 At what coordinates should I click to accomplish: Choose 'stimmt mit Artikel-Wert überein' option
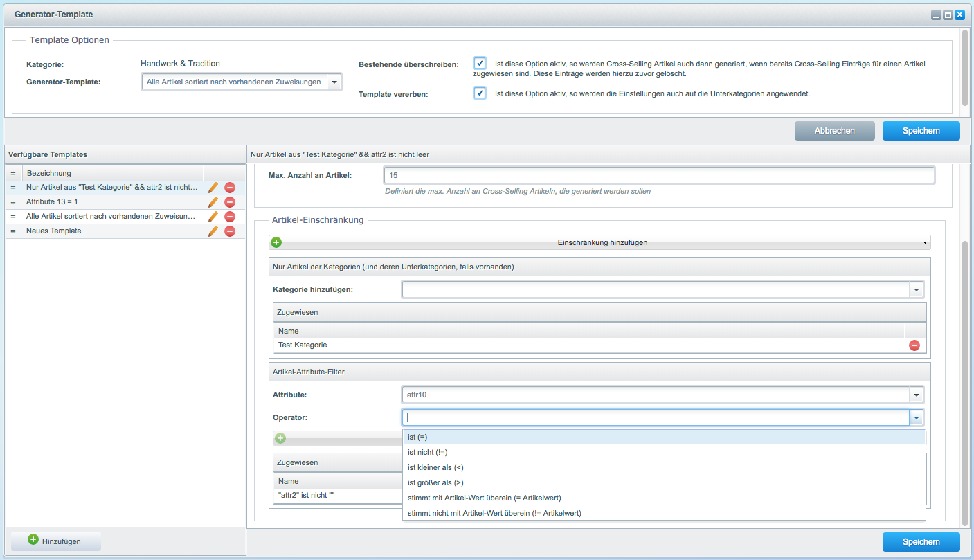tap(664, 498)
